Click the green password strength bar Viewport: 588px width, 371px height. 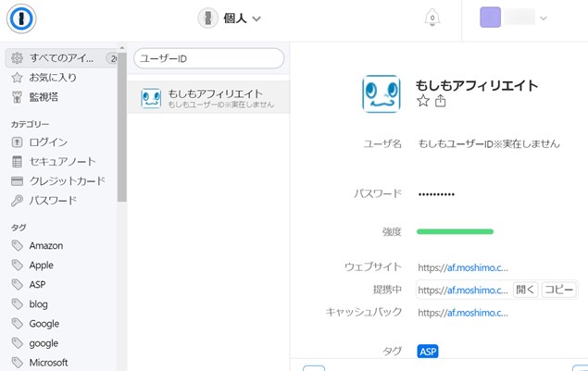click(x=455, y=231)
